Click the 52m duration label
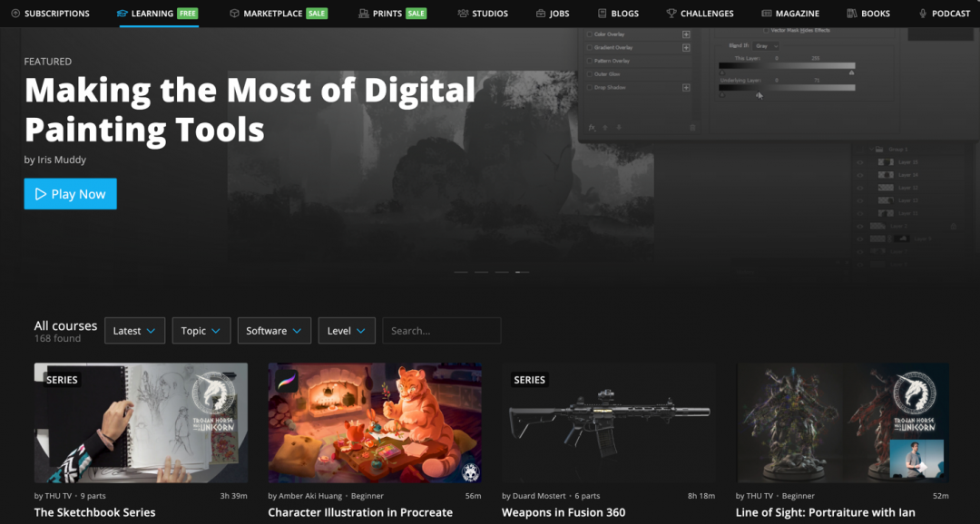The image size is (980, 524). [941, 496]
